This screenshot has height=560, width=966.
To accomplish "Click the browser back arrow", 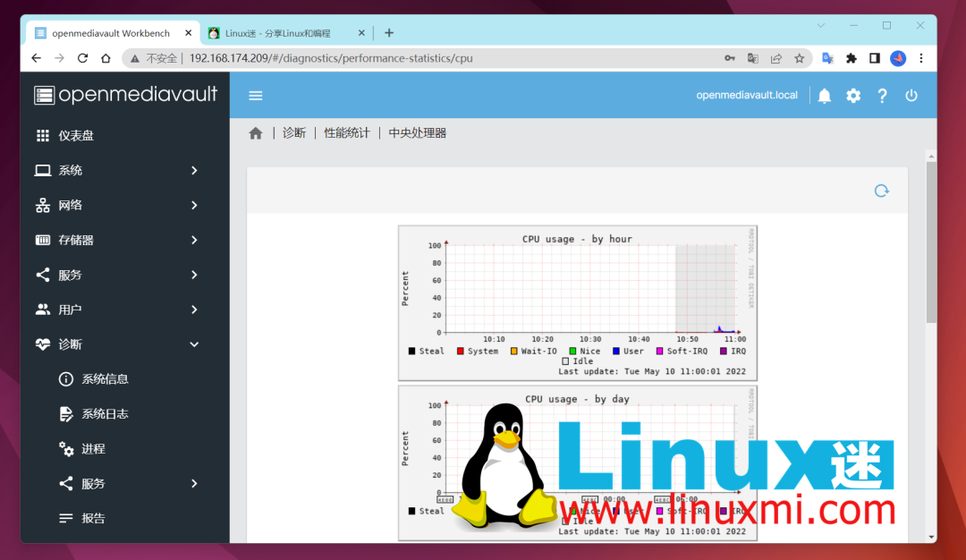I will [x=37, y=58].
